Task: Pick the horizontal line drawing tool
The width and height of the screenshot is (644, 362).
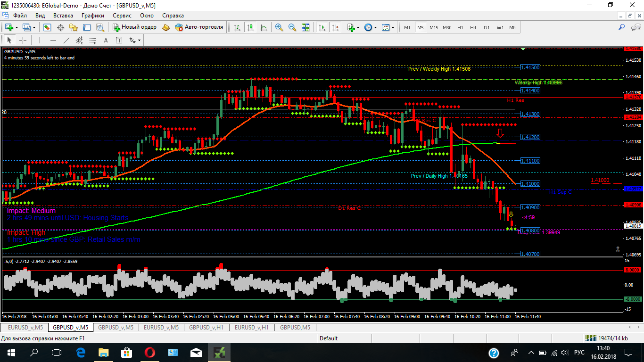Action: [x=53, y=40]
